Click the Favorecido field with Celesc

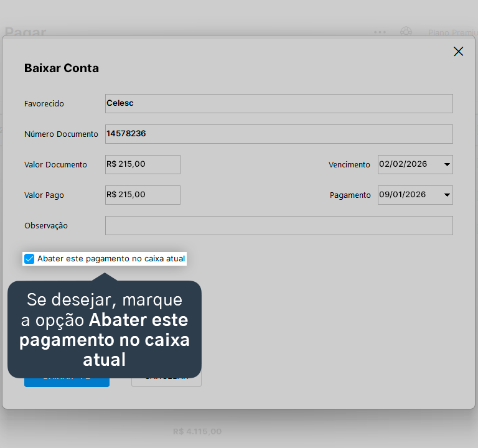(x=279, y=104)
